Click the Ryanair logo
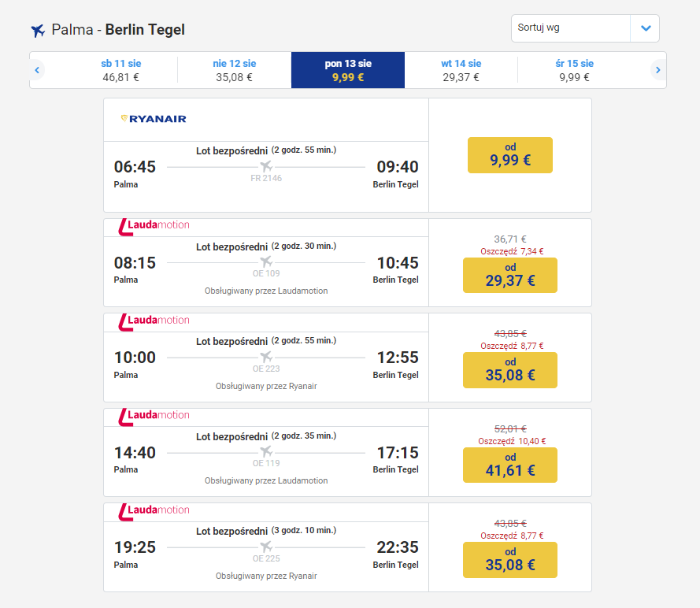The image size is (700, 608). 154,119
